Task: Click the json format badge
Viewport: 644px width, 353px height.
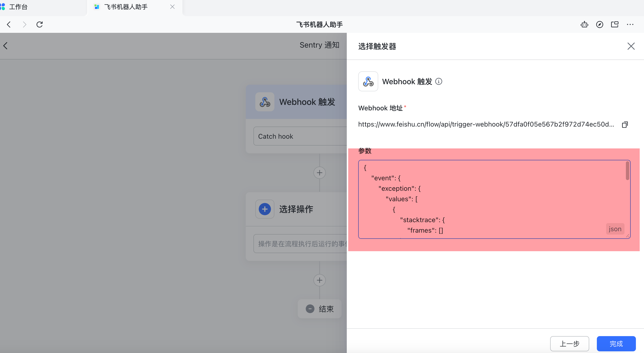Action: pyautogui.click(x=615, y=229)
